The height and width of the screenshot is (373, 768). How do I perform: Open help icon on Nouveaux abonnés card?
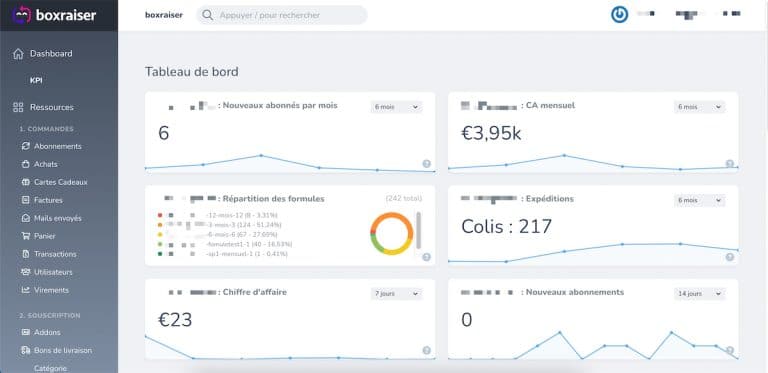427,164
